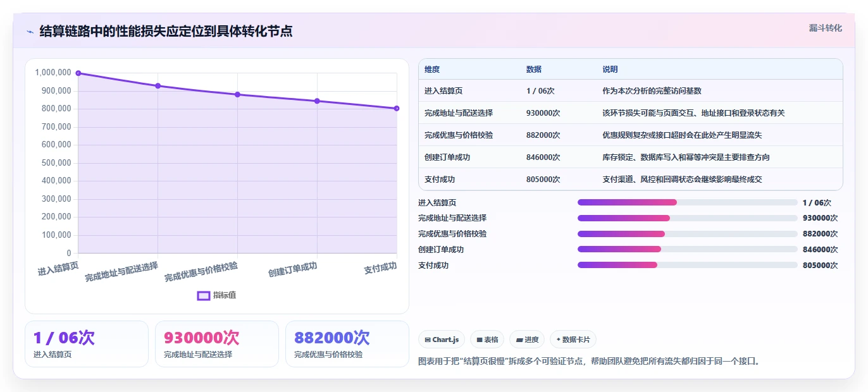Viewport: 868px width, 392px height.
Task: Click the 805000次 value in the table
Action: click(x=543, y=180)
